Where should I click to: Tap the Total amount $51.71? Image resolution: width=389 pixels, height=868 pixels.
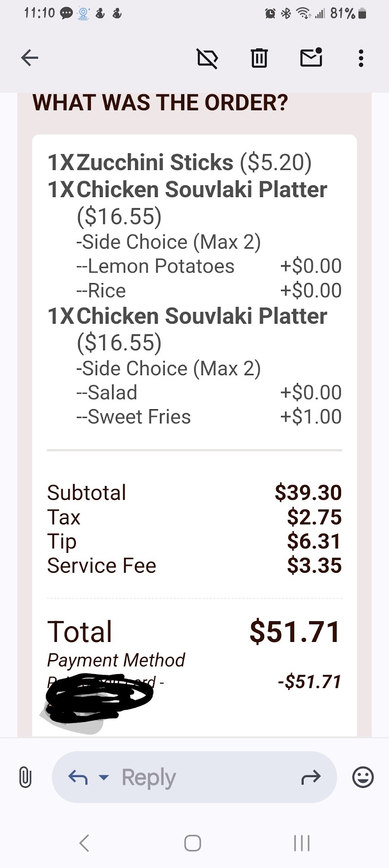(x=295, y=632)
